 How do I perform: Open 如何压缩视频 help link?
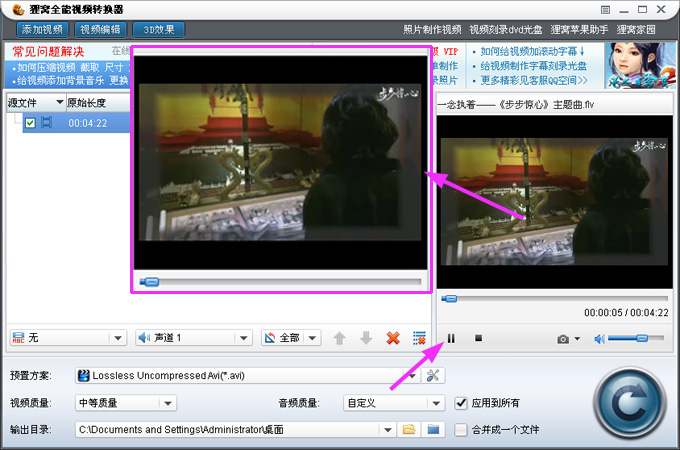click(46, 68)
